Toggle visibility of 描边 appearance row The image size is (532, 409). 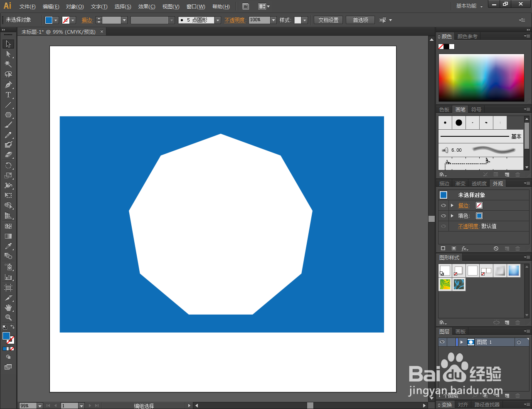pos(443,205)
